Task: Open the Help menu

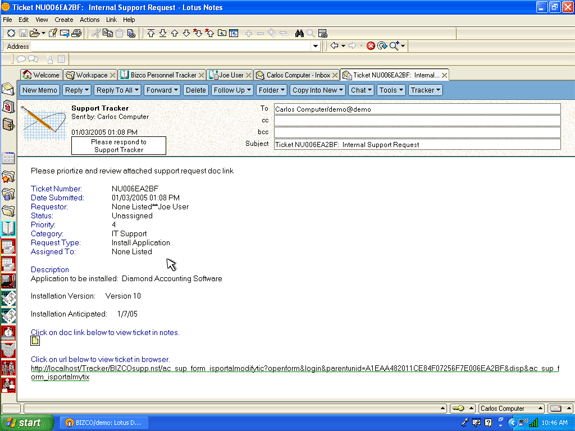Action: click(129, 20)
